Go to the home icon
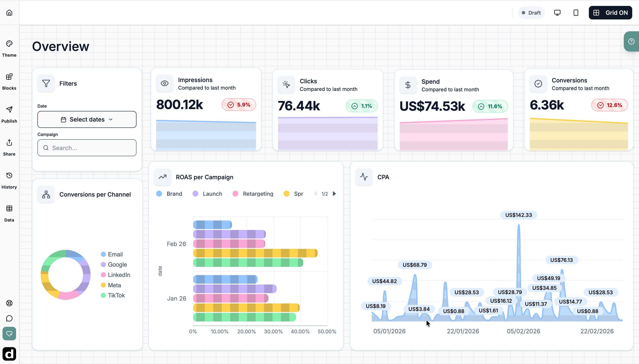 (x=9, y=12)
